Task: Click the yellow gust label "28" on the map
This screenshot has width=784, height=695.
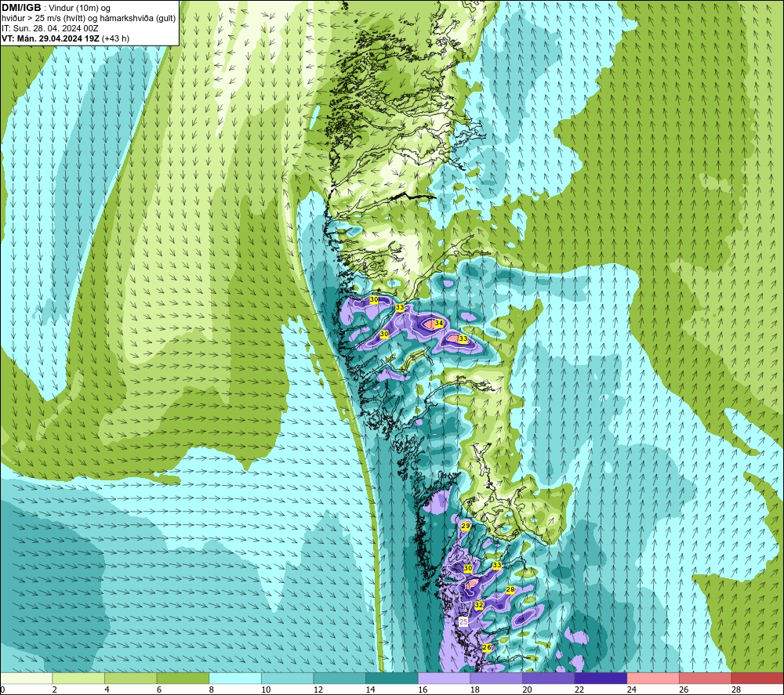Action: [510, 589]
